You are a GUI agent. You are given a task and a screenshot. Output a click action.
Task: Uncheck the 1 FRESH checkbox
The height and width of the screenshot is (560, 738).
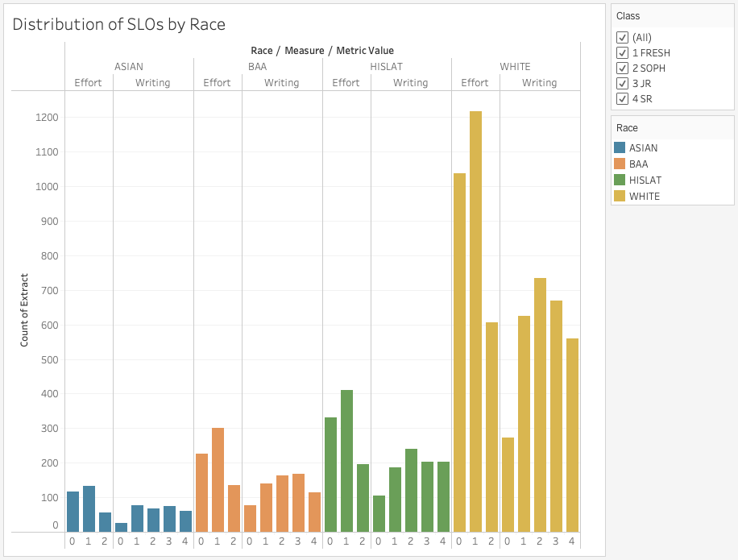[x=622, y=53]
